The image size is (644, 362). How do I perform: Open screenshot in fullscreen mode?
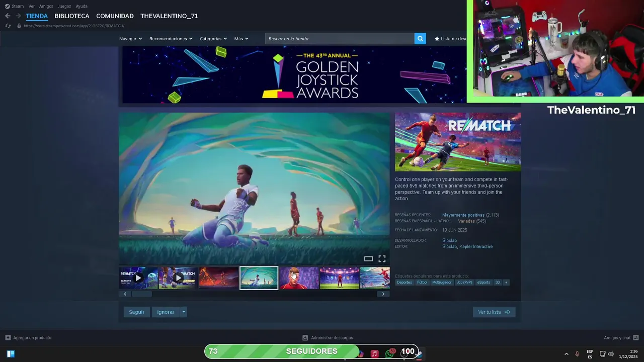pyautogui.click(x=382, y=259)
